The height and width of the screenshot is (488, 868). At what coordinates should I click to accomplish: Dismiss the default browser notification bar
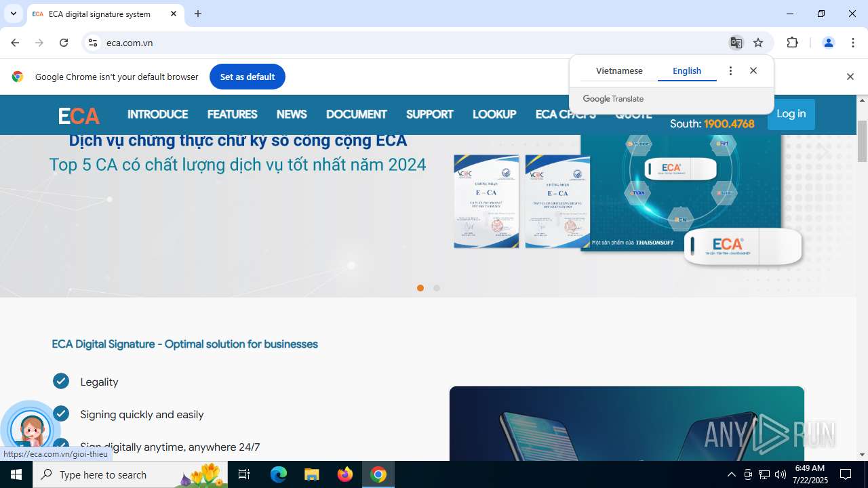pyautogui.click(x=850, y=77)
